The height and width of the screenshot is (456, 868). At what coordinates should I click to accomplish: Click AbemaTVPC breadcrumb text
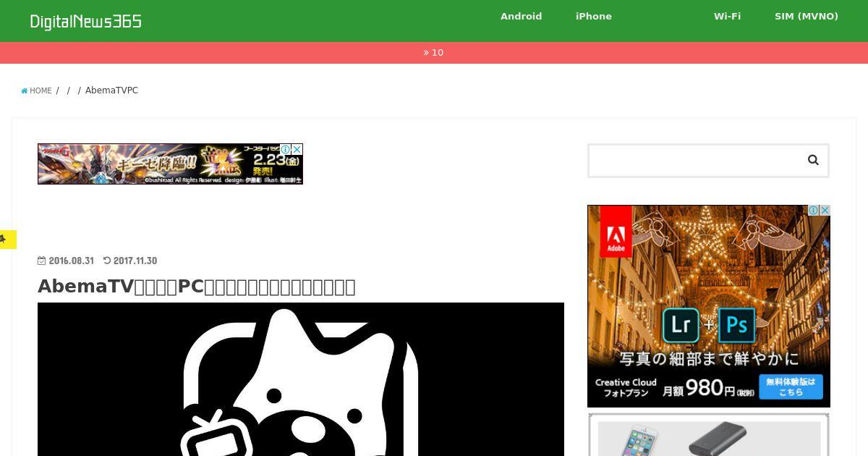coord(111,90)
